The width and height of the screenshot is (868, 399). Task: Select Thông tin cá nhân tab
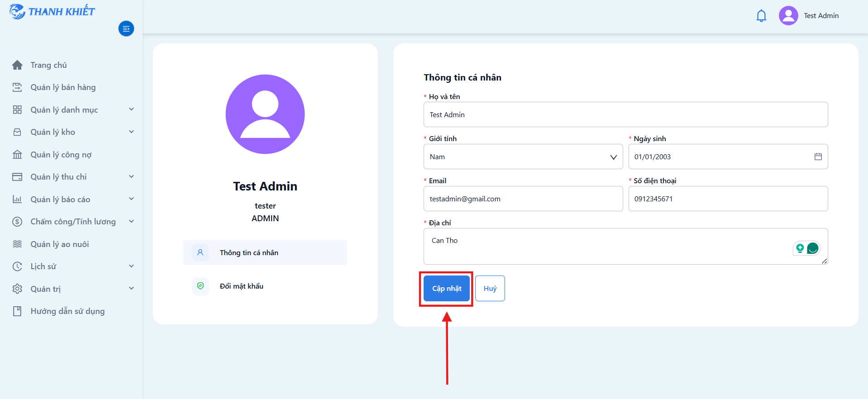click(x=265, y=252)
